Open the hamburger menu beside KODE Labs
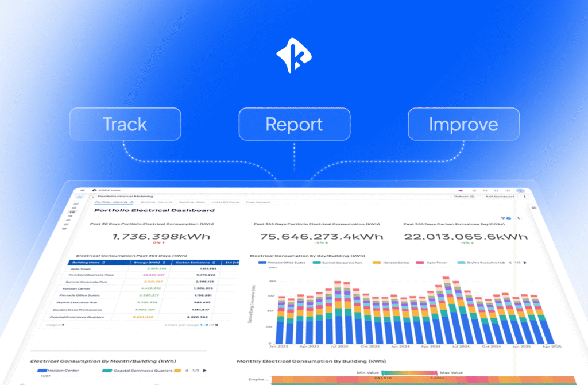 (x=83, y=190)
